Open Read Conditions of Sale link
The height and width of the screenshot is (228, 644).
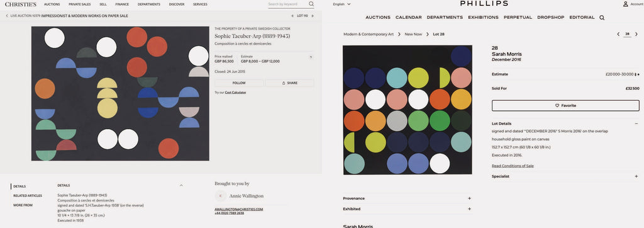(x=513, y=166)
